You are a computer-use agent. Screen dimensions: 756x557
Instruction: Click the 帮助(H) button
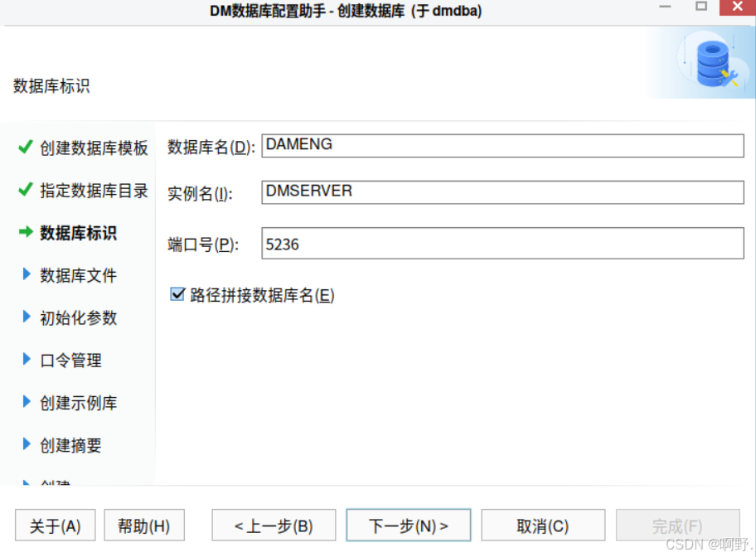pos(144,525)
